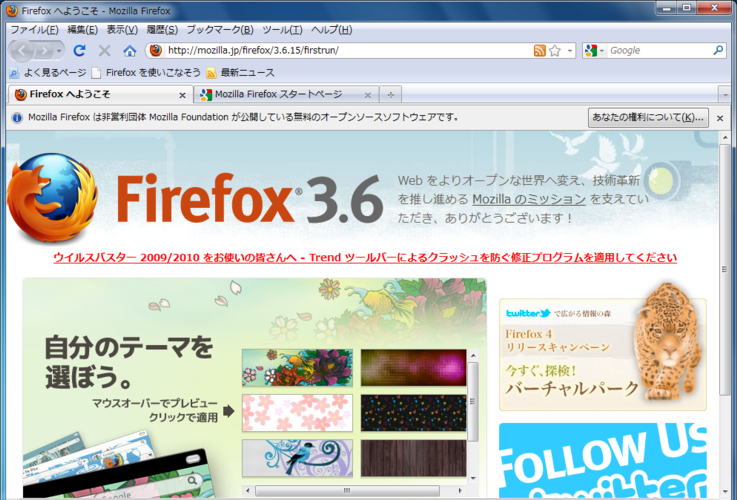The image size is (737, 500).
Task: Open the list all tabs dropdown
Action: pyautogui.click(x=724, y=95)
